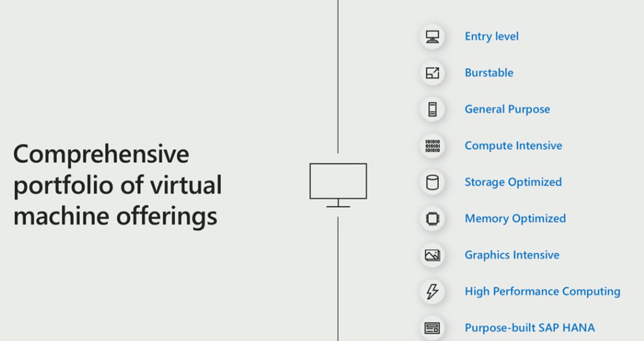This screenshot has width=644, height=341.
Task: Click the Compute Intensive binary icon
Action: pyautogui.click(x=432, y=146)
